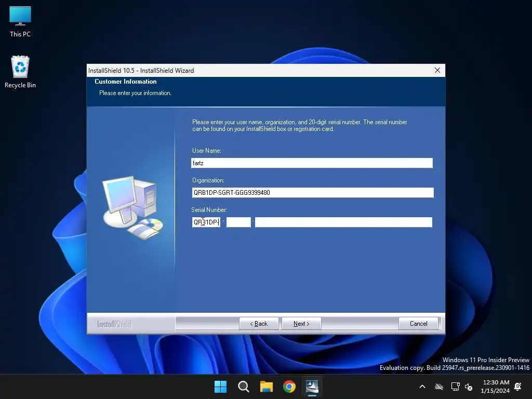Click the Organization input field
This screenshot has width=532, height=399.
click(312, 192)
